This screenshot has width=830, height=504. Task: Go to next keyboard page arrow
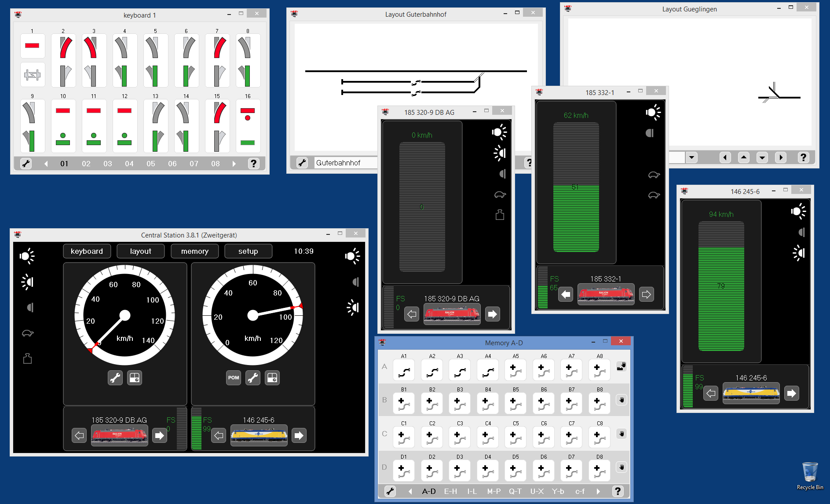(x=234, y=164)
